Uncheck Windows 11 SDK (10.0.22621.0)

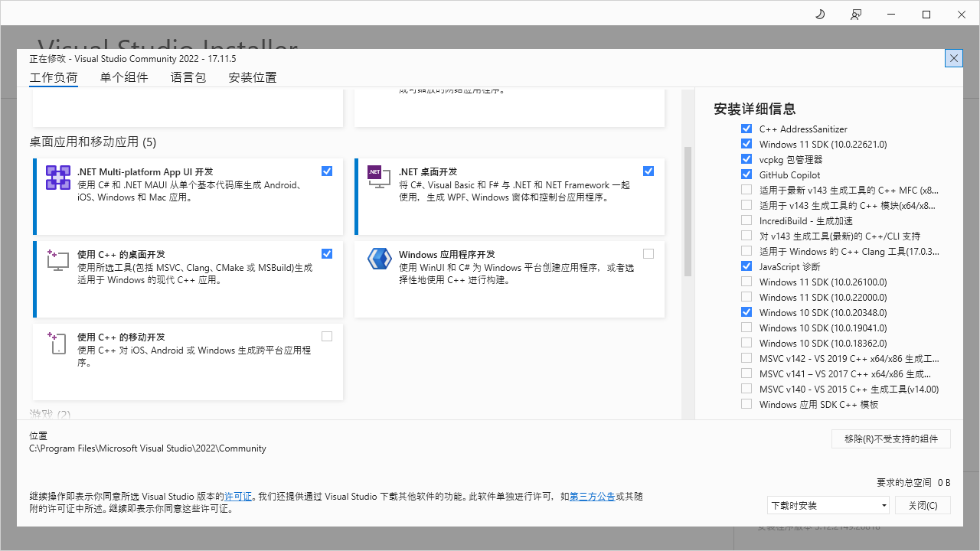746,144
